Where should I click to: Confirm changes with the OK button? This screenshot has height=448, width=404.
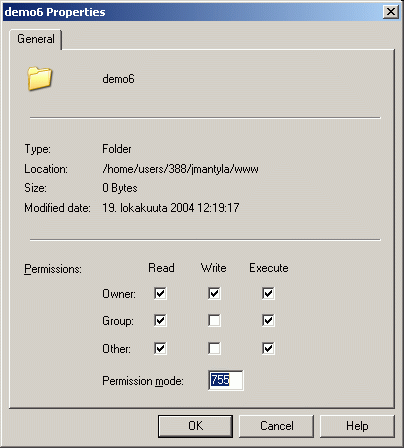tap(195, 426)
